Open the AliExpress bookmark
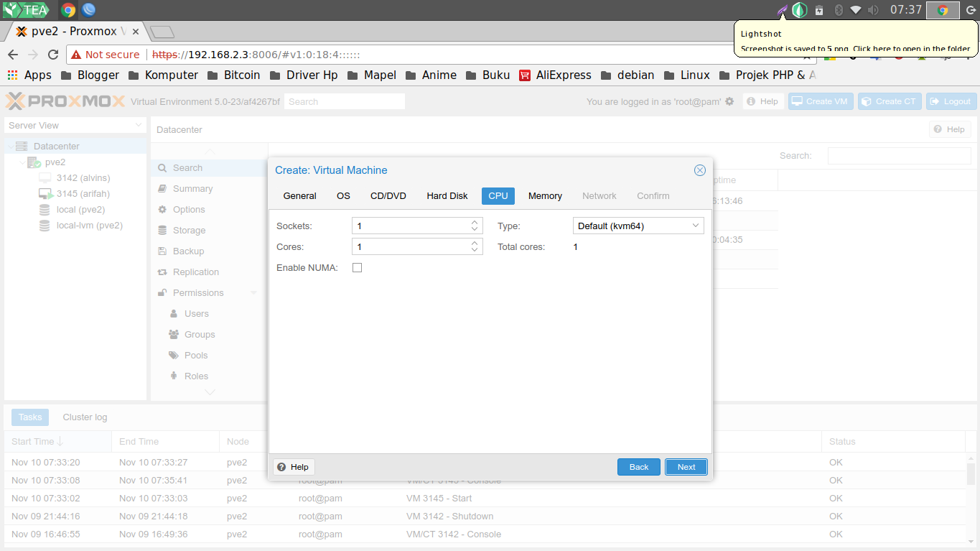 pos(555,75)
